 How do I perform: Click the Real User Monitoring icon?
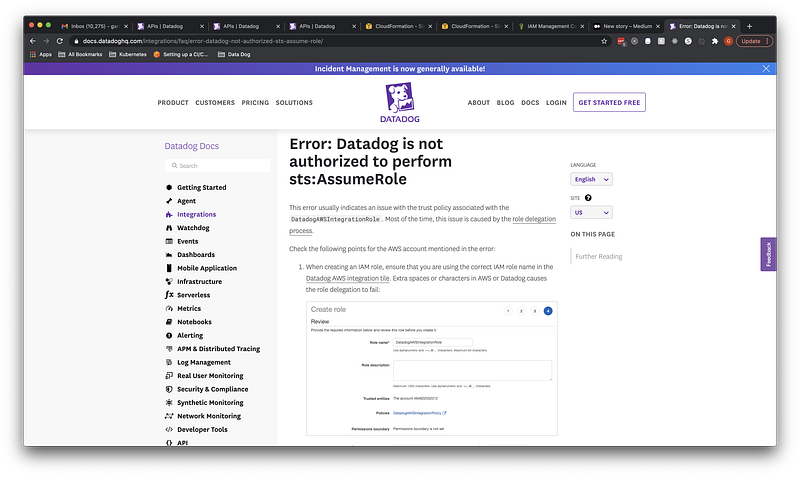(x=169, y=375)
